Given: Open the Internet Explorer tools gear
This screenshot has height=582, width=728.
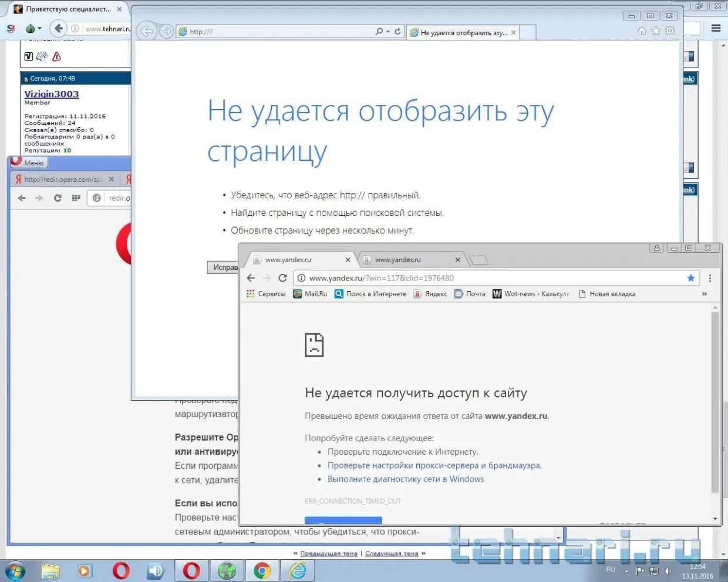Looking at the screenshot, I should (670, 31).
